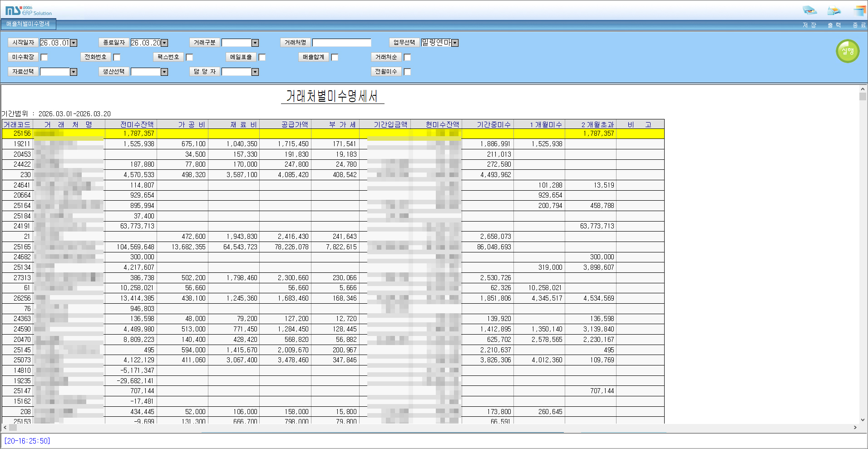Click the vertical scrollbar down arrow
868x449 pixels.
click(x=863, y=419)
